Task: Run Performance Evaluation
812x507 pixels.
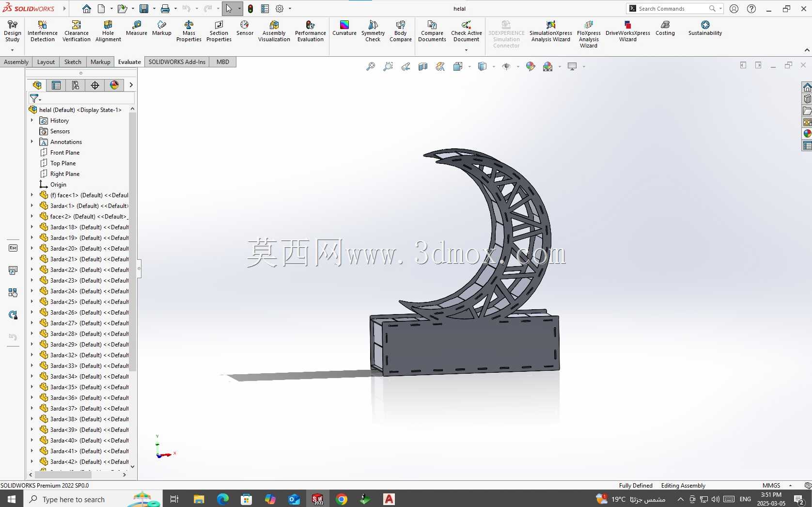Action: 311,31
